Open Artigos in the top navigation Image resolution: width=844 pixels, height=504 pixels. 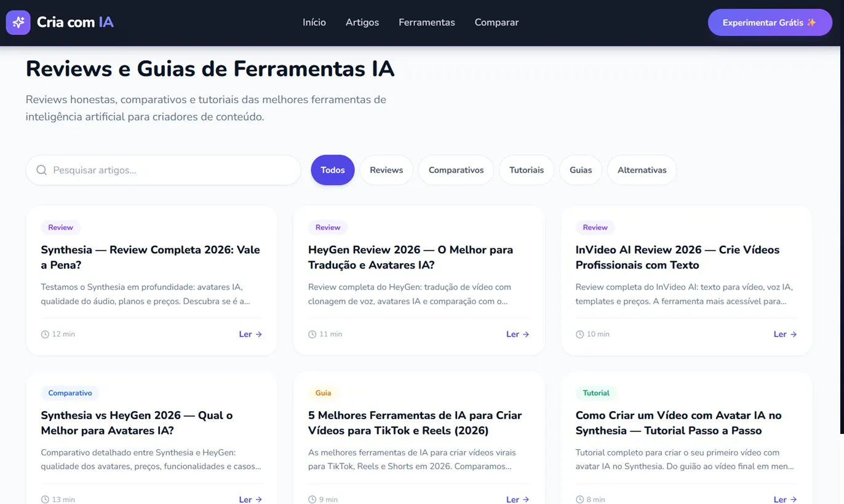362,23
